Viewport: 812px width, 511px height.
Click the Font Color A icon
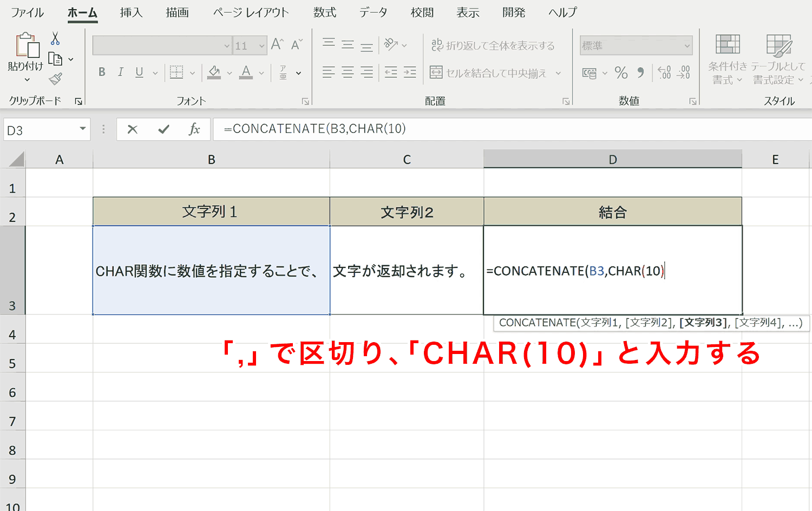(x=246, y=72)
